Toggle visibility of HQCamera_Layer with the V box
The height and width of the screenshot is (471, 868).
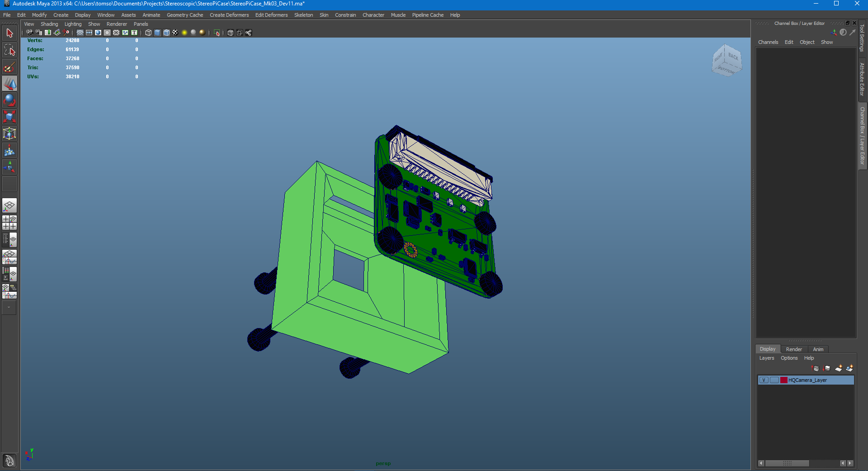pos(764,381)
